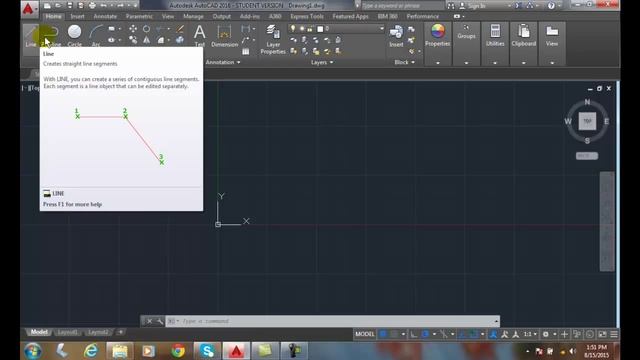Click the Save icon in Quick Access toolbar
Screen dimensions: 640x360
pyautogui.click(x=69, y=5)
